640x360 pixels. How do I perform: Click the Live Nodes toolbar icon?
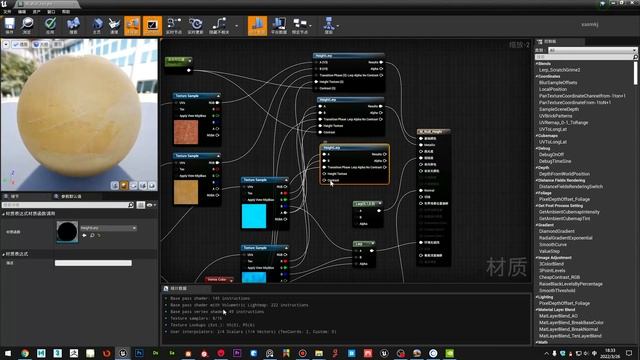(x=174, y=25)
